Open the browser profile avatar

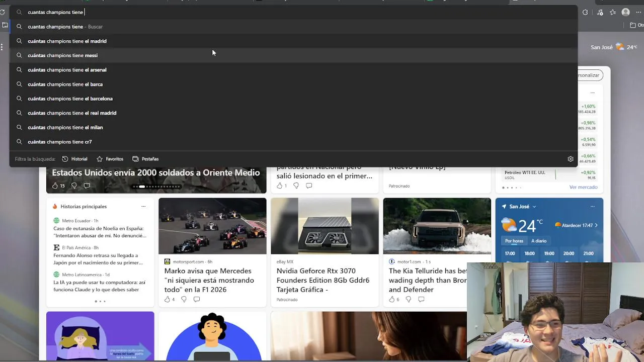626,13
